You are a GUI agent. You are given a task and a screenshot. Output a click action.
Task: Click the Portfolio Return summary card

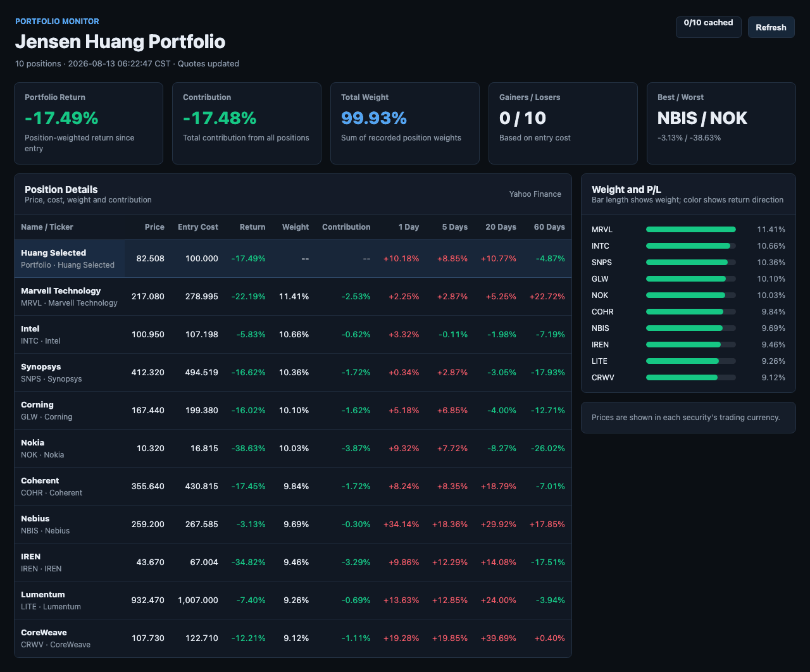(x=89, y=123)
